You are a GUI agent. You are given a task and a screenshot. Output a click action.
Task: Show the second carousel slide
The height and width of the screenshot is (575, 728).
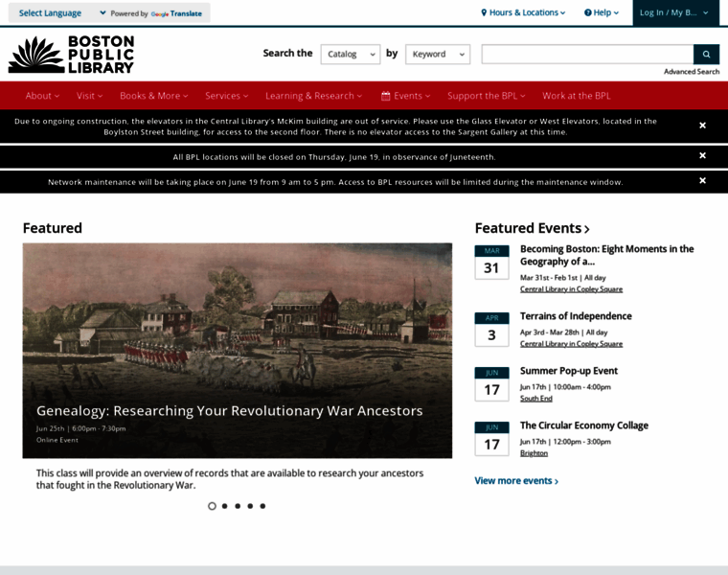click(x=225, y=506)
